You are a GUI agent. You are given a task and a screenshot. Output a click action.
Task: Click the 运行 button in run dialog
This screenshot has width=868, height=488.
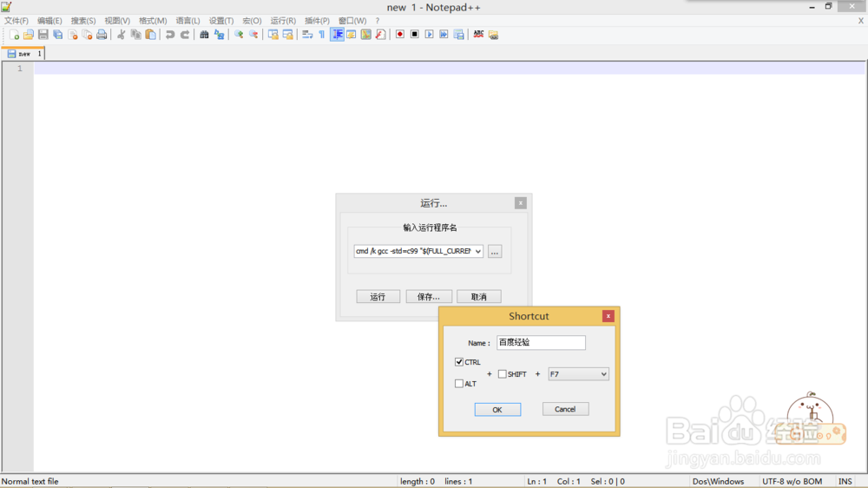pos(378,297)
